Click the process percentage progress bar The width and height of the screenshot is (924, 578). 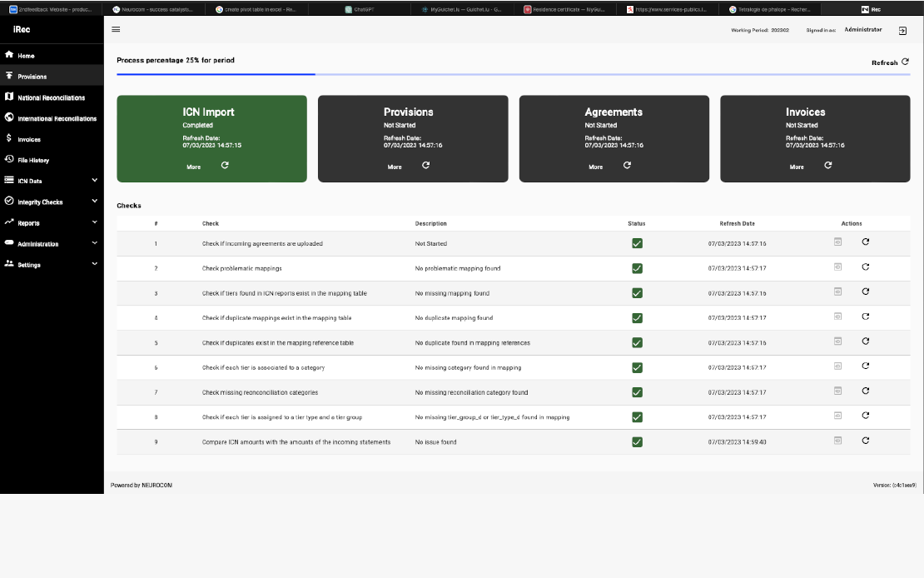(x=514, y=74)
